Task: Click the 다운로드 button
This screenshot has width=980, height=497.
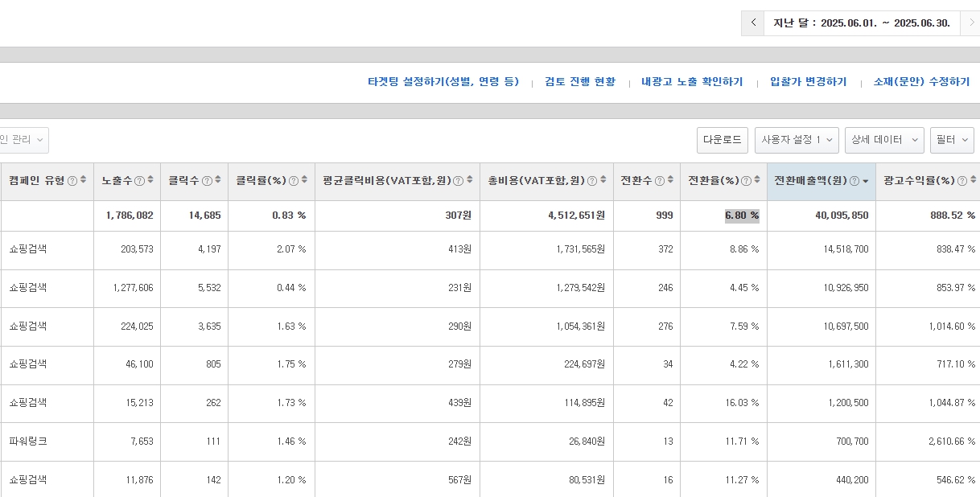Action: pyautogui.click(x=722, y=140)
